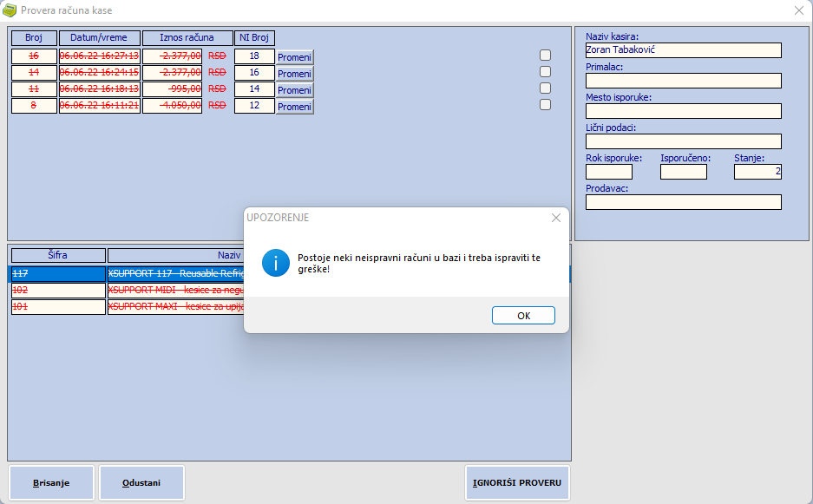
Task: Close the UPOZORENJE warning dialog
Action: click(555, 218)
